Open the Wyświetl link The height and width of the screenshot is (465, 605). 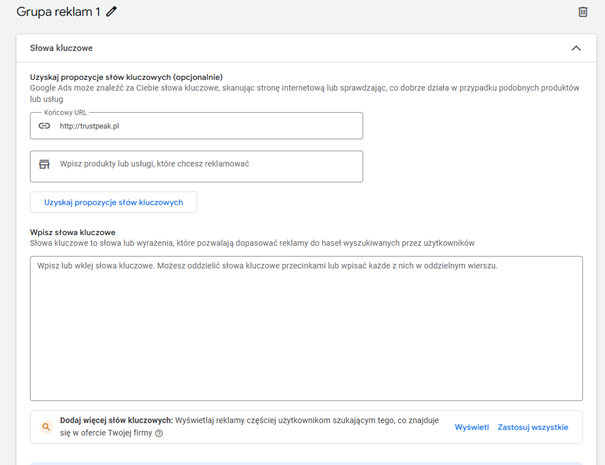click(x=471, y=427)
